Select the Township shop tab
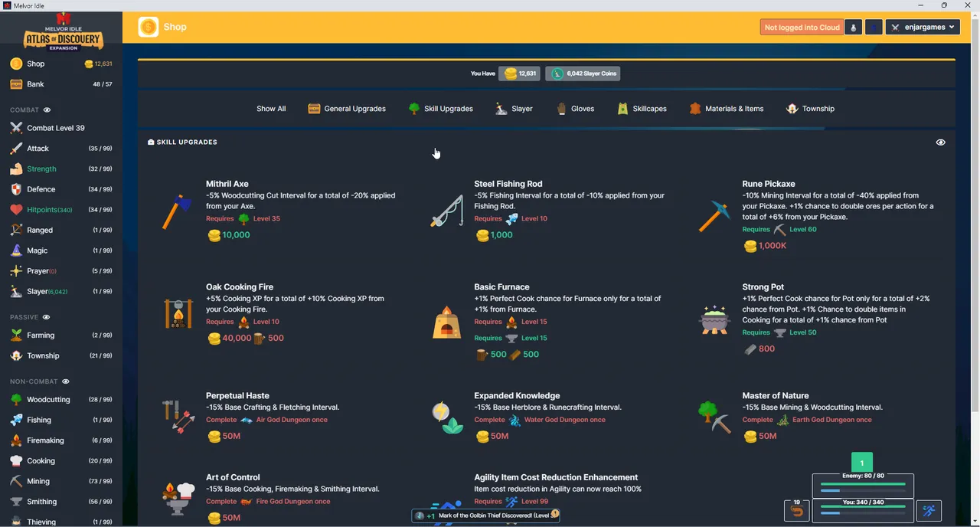Image resolution: width=980 pixels, height=527 pixels. click(x=810, y=109)
